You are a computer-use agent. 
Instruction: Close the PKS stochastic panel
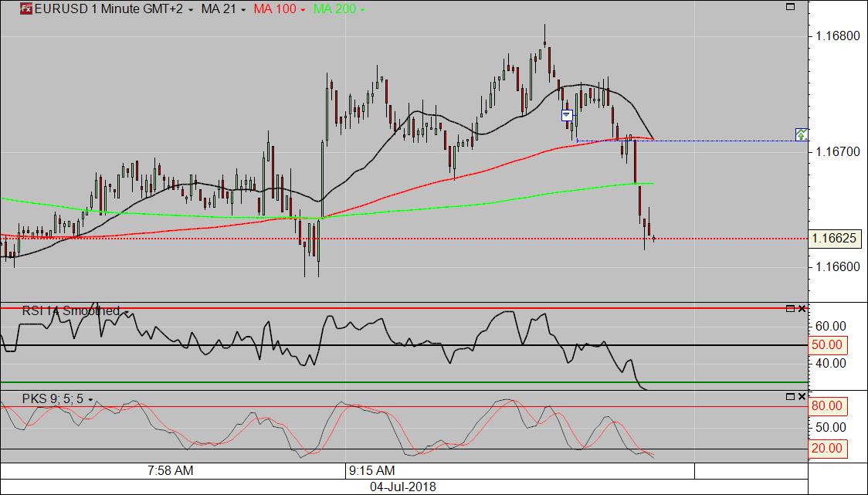point(802,397)
